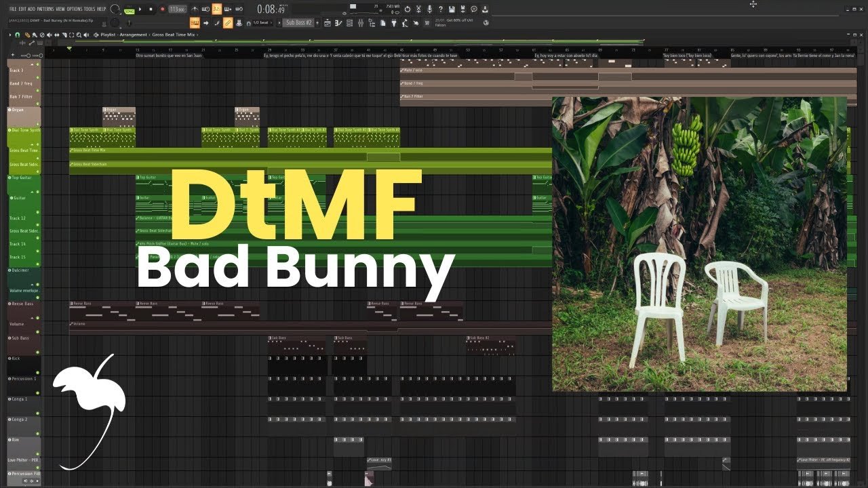Open the TOOLS menu
The width and height of the screenshot is (868, 488).
90,9
